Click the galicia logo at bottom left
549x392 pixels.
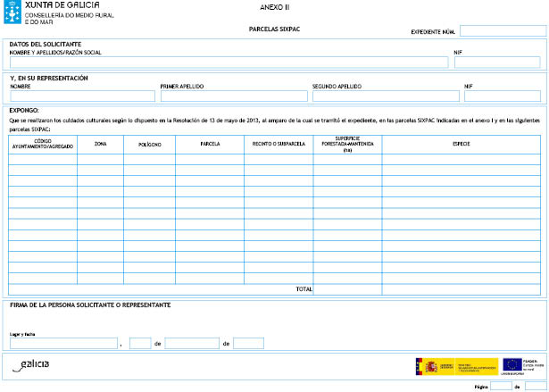point(32,364)
